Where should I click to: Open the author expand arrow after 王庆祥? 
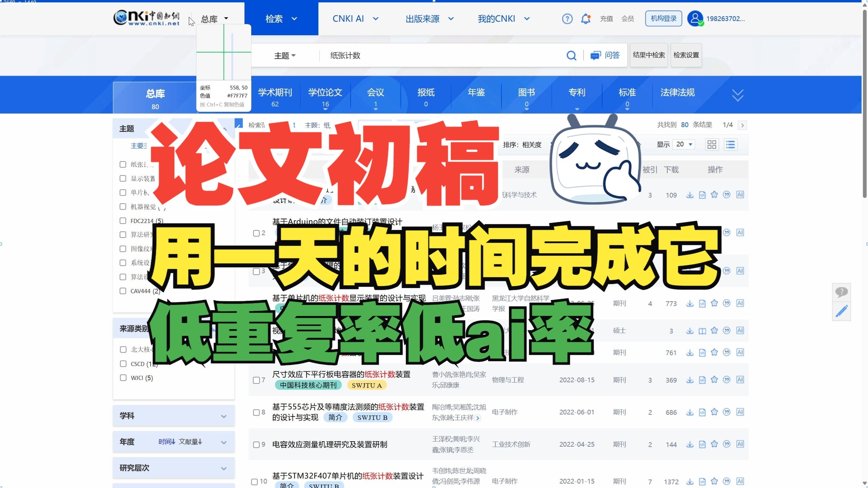pyautogui.click(x=478, y=418)
